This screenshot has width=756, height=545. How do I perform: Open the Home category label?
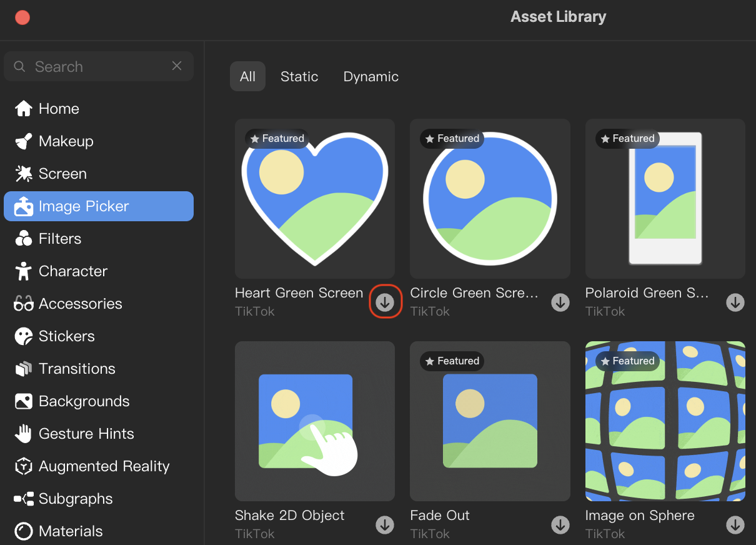59,109
